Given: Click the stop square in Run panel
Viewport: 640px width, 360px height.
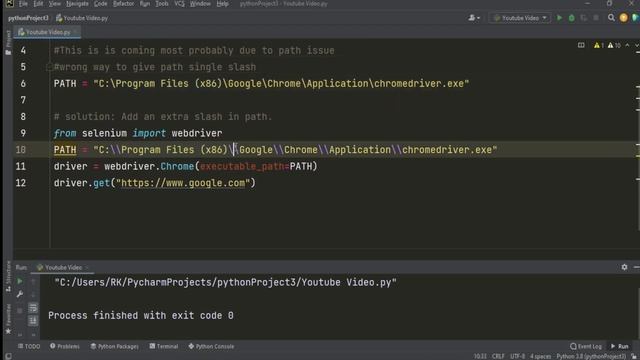Looking at the screenshot, I should coord(20,310).
